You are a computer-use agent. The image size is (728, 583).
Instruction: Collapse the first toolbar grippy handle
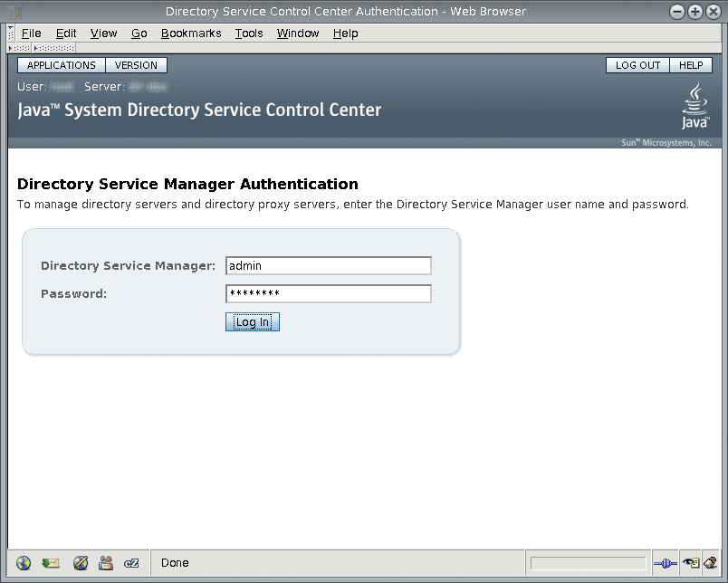pyautogui.click(x=19, y=48)
